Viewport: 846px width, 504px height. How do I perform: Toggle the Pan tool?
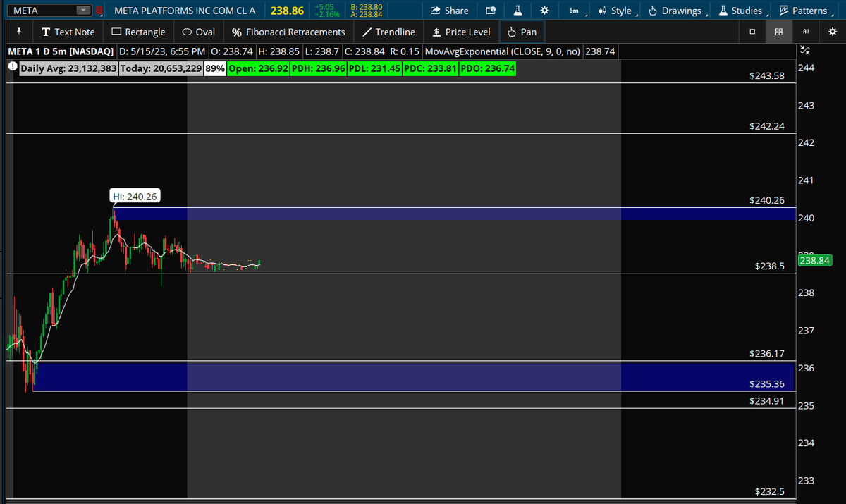click(522, 32)
